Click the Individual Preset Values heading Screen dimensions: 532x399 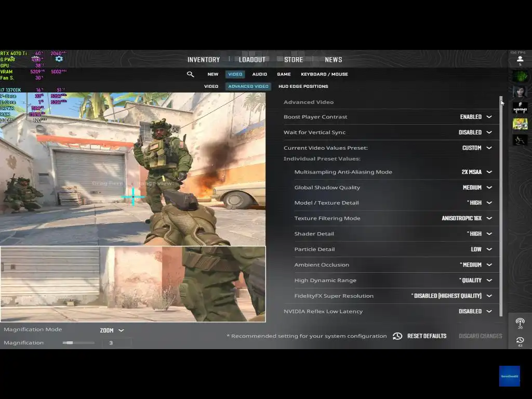coord(322,159)
